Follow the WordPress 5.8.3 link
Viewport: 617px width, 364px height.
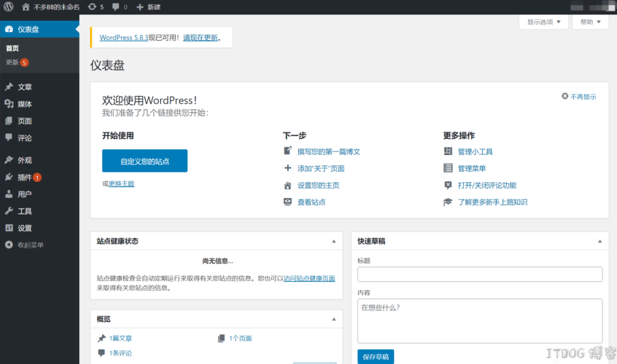(x=124, y=38)
